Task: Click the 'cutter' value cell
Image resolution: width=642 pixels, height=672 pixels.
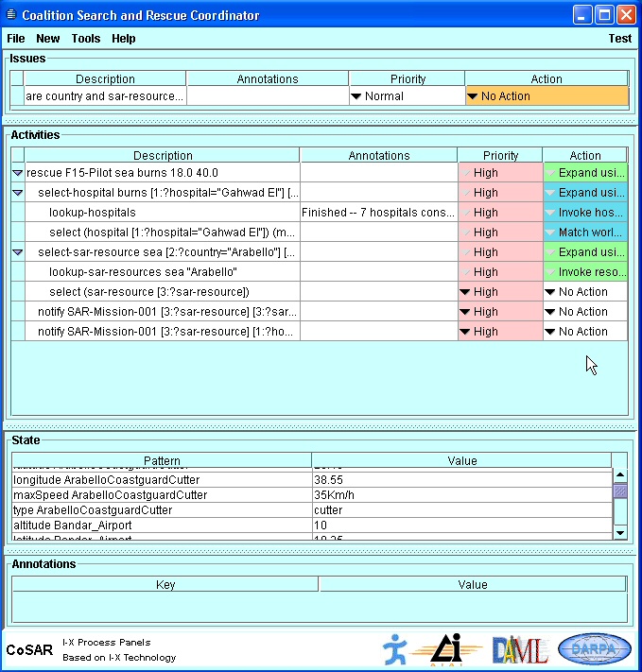Action: coord(461,510)
